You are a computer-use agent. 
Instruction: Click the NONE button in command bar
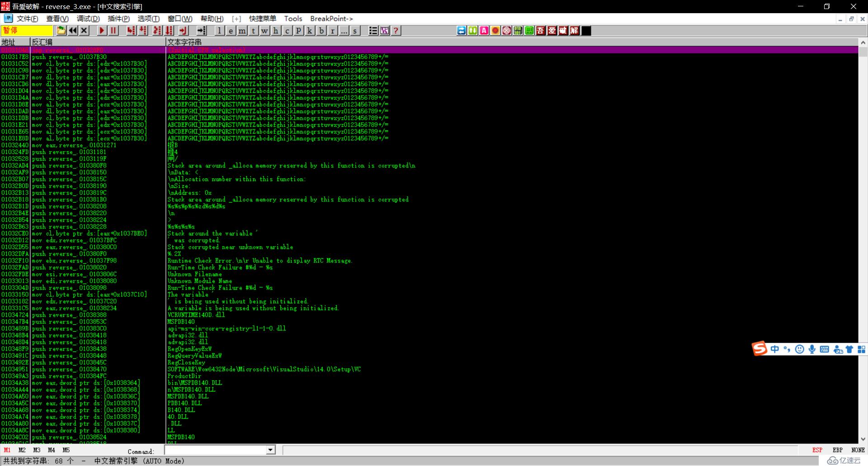click(858, 450)
